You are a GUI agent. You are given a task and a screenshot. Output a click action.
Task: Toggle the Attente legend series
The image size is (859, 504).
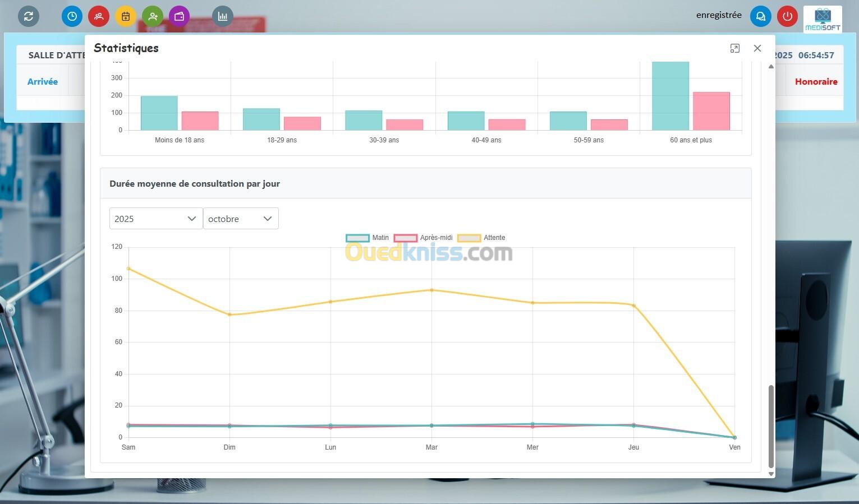point(481,238)
